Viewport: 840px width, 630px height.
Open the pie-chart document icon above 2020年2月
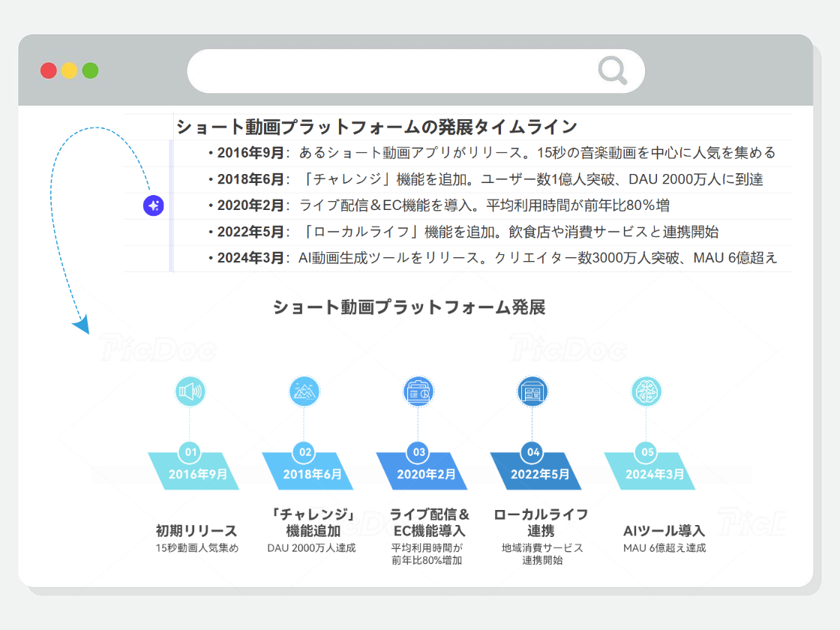418,390
